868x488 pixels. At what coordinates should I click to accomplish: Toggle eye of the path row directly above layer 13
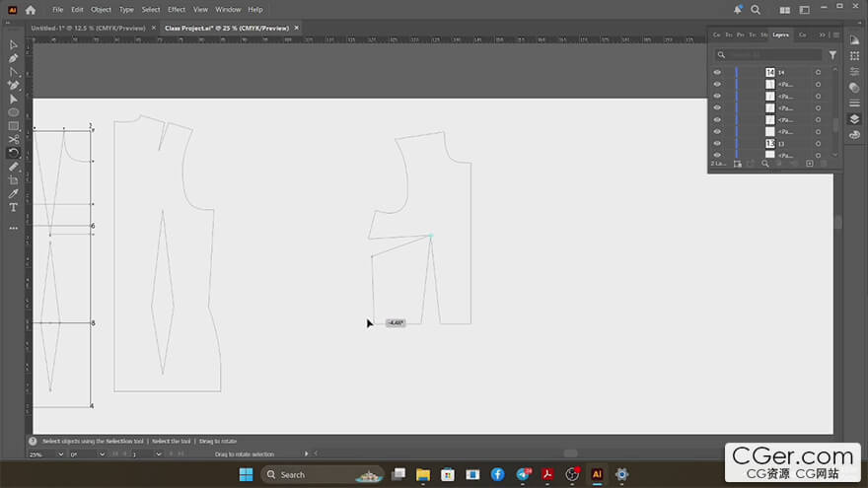[717, 132]
